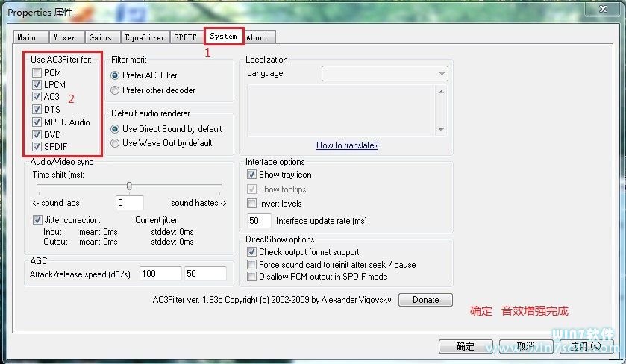Click the 取消 cancel button
Screen dimensions: 626x364
tap(526, 346)
